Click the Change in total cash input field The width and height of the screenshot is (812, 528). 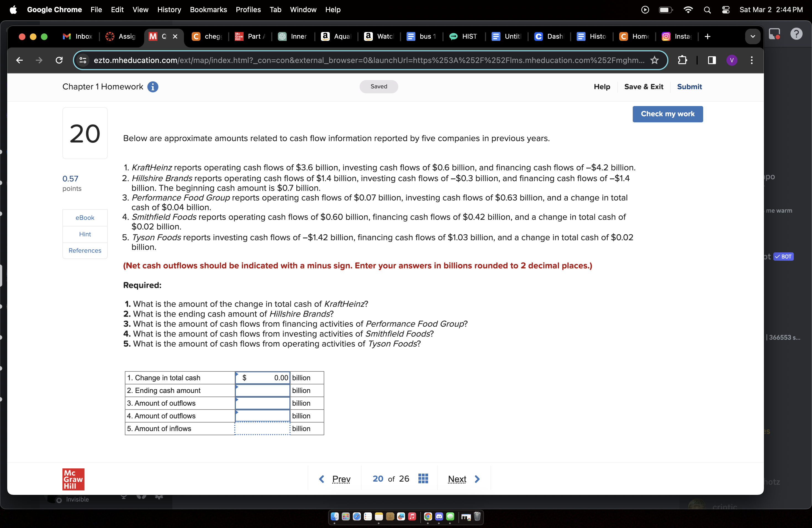[x=266, y=377]
